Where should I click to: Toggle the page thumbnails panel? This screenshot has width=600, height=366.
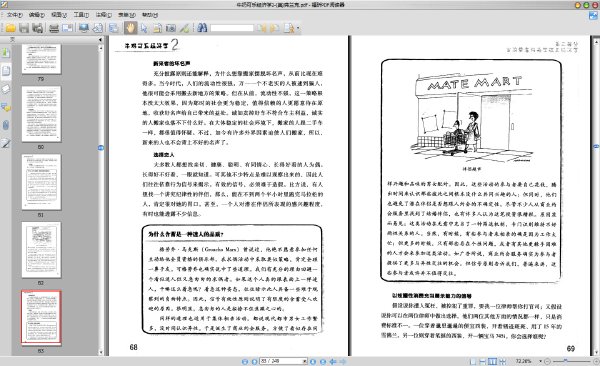5,71
